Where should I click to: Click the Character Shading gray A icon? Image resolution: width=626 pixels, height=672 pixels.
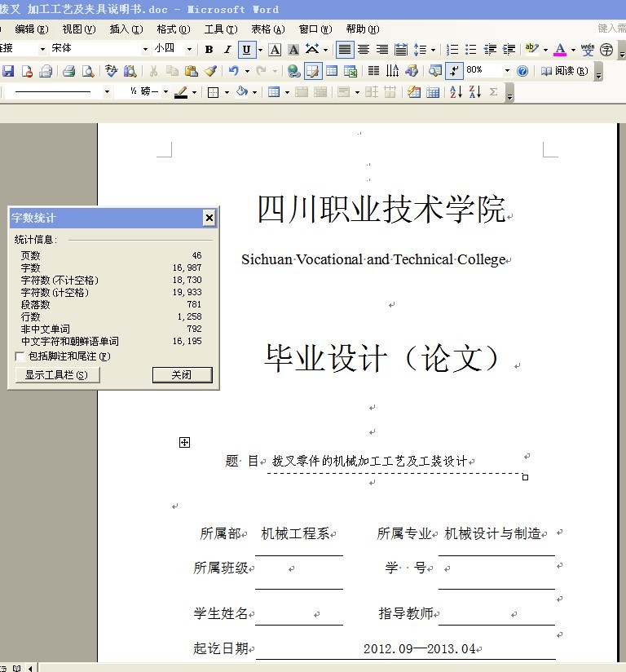pos(293,50)
